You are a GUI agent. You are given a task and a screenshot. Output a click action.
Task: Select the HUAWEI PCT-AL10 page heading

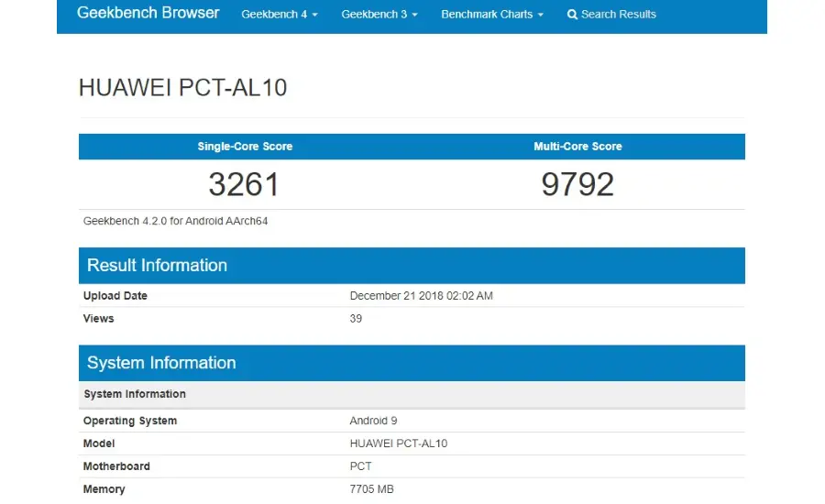pos(182,87)
